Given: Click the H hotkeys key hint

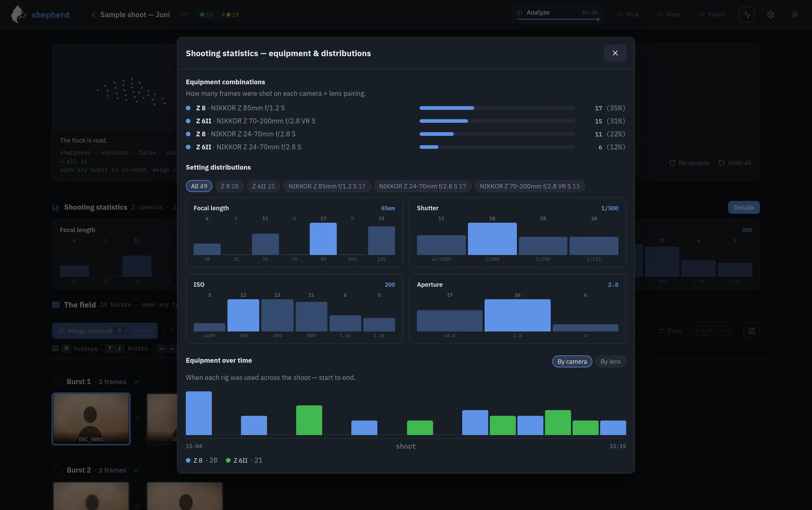Looking at the screenshot, I should [66, 348].
